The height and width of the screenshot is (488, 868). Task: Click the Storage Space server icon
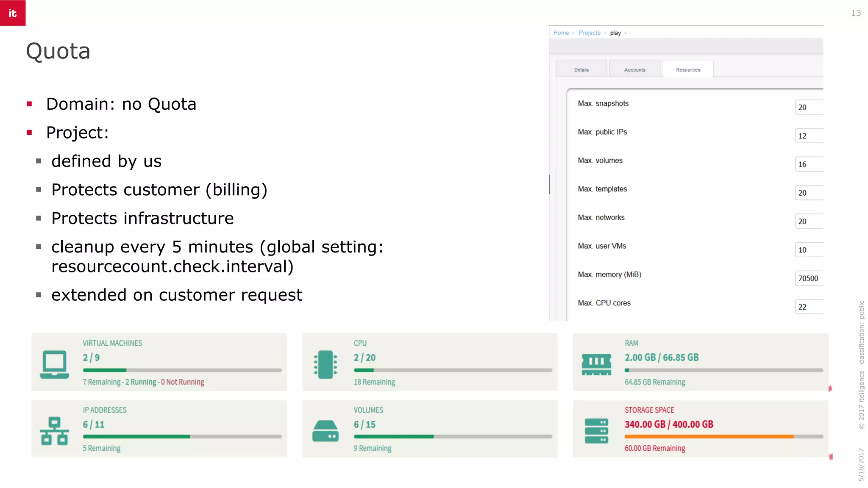click(596, 431)
